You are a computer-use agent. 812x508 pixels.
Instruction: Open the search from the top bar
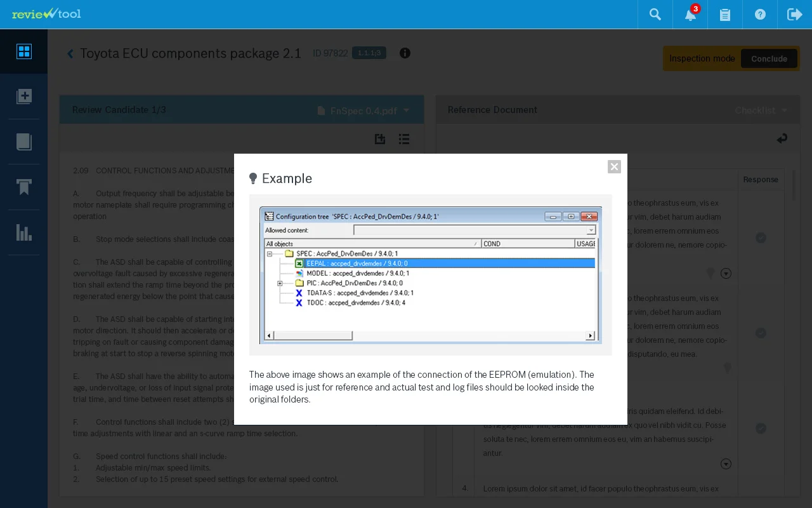655,14
